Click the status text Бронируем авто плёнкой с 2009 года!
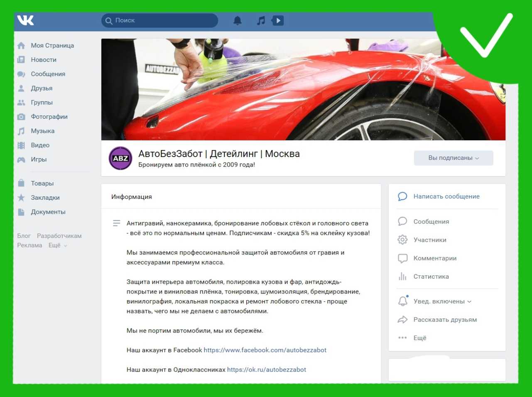 [x=196, y=165]
